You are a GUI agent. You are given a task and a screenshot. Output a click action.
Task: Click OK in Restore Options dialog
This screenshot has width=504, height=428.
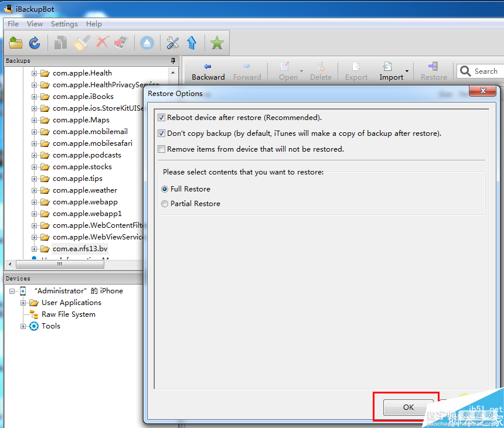pyautogui.click(x=408, y=407)
